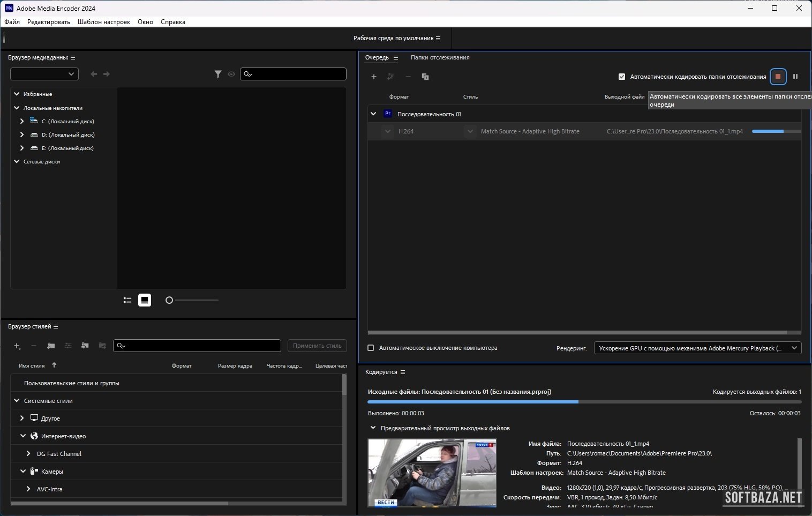
Task: Open the Файл menu
Action: (12, 22)
